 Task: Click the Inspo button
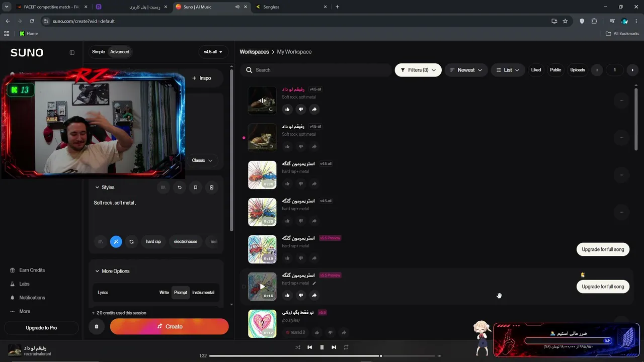tap(201, 78)
